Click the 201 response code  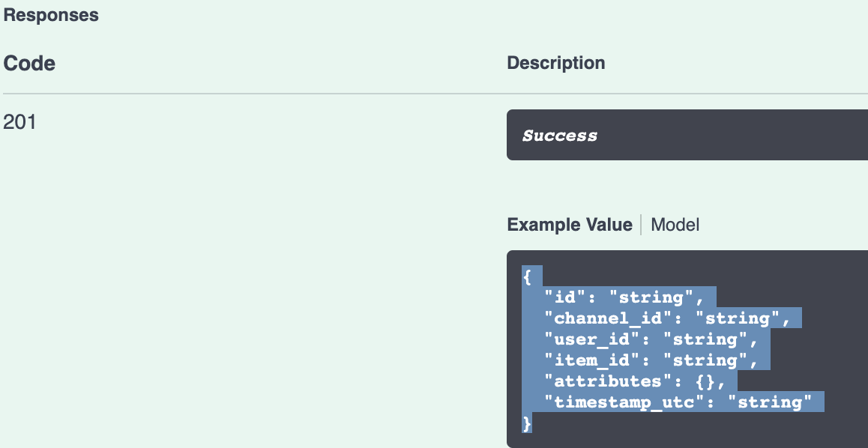click(x=18, y=122)
